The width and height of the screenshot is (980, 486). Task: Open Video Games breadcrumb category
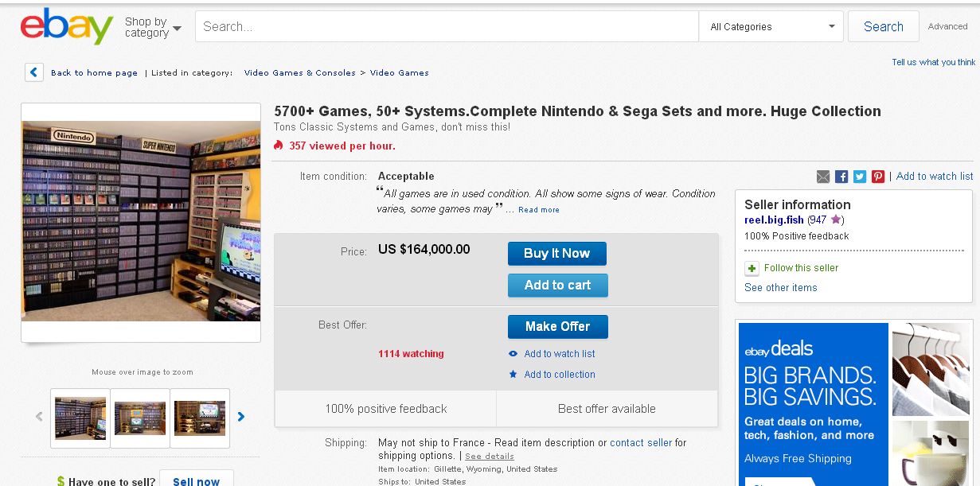point(400,72)
